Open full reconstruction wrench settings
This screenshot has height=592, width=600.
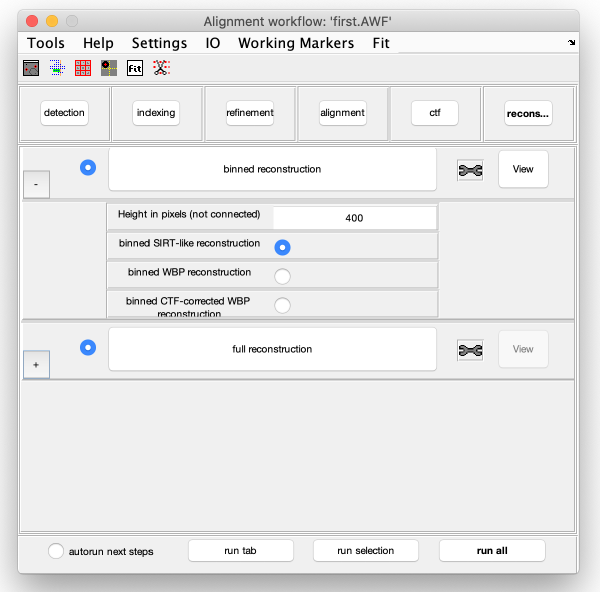tap(470, 350)
